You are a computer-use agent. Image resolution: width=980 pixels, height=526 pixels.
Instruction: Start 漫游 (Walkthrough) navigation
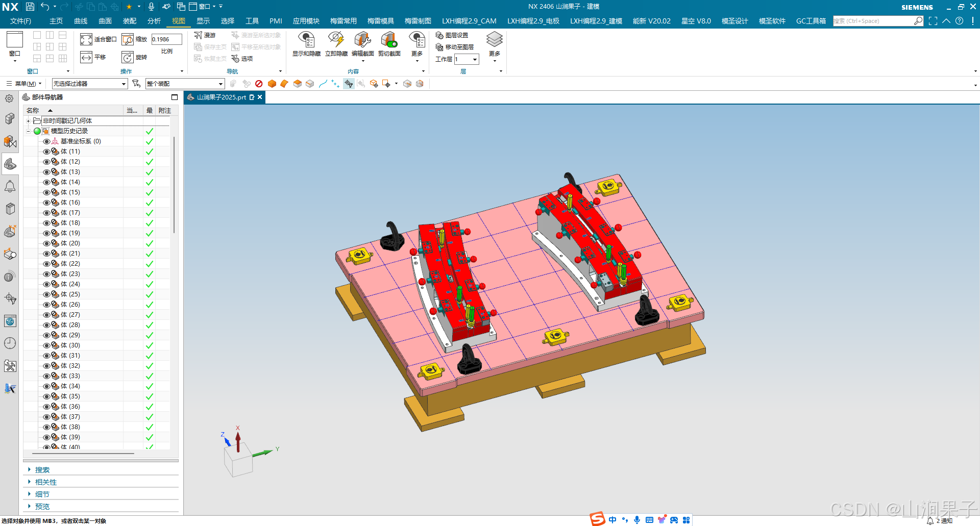pos(205,35)
